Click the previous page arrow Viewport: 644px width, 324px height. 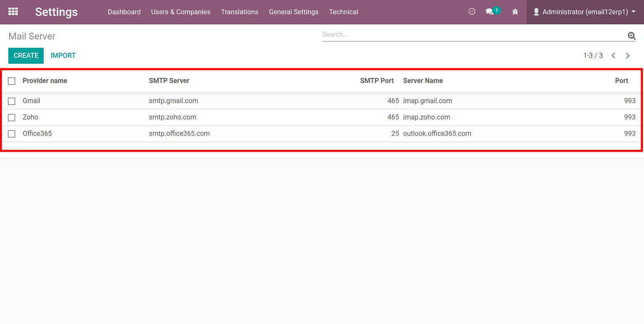coord(613,55)
